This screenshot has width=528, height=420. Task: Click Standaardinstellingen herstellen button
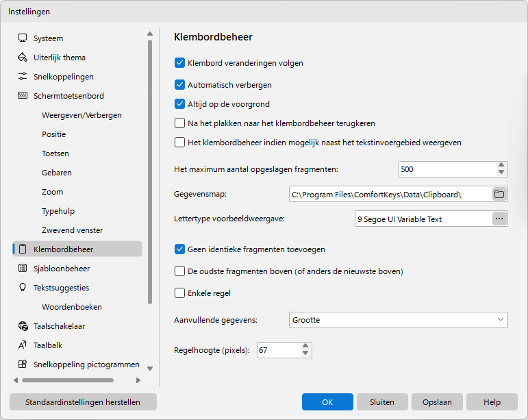[x=83, y=402]
